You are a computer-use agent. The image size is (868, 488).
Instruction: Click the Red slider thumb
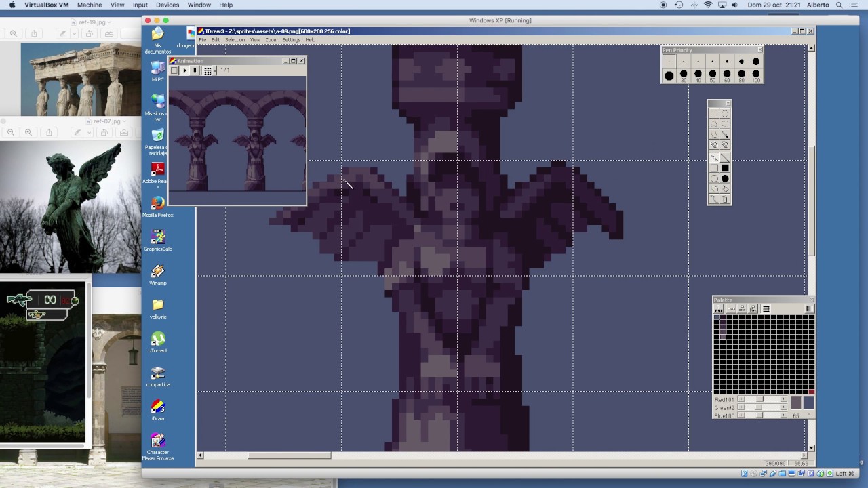pyautogui.click(x=759, y=399)
